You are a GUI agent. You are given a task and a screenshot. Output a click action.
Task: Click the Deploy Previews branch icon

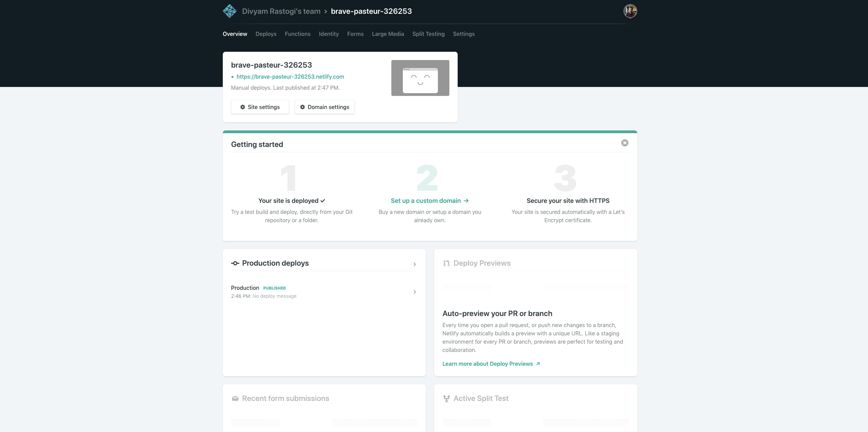click(446, 263)
